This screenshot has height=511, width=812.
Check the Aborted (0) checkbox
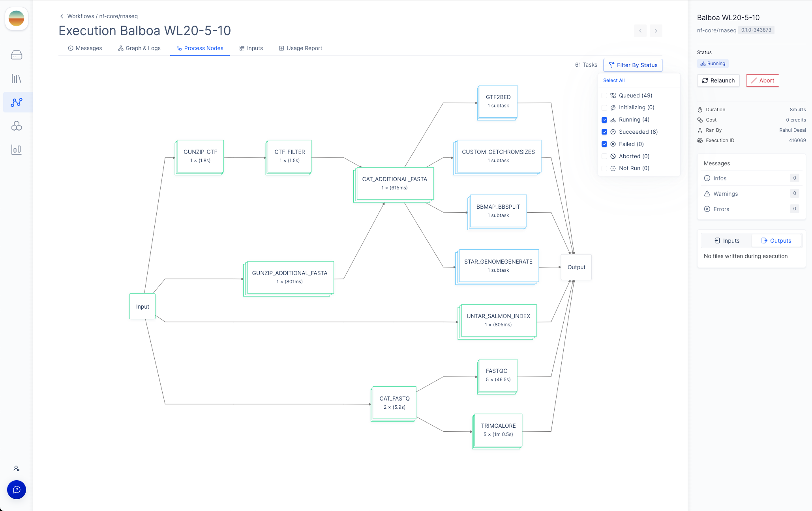point(604,156)
